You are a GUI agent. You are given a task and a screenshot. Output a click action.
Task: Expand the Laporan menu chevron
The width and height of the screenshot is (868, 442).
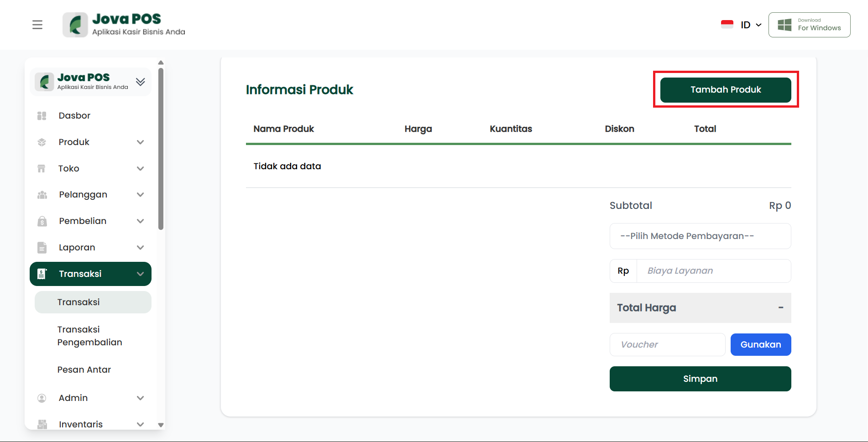(141, 248)
